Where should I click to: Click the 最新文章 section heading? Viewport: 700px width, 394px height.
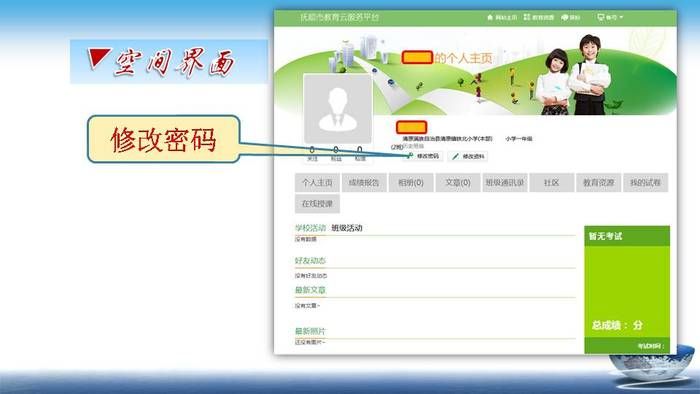pos(310,290)
